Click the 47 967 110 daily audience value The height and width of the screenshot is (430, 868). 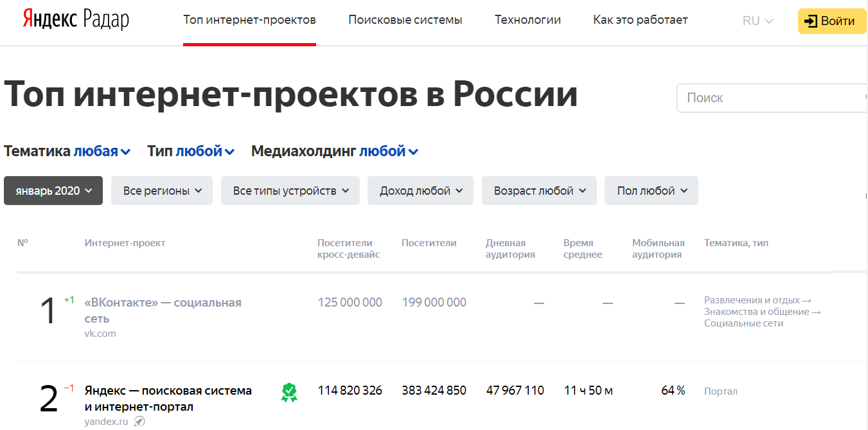515,390
